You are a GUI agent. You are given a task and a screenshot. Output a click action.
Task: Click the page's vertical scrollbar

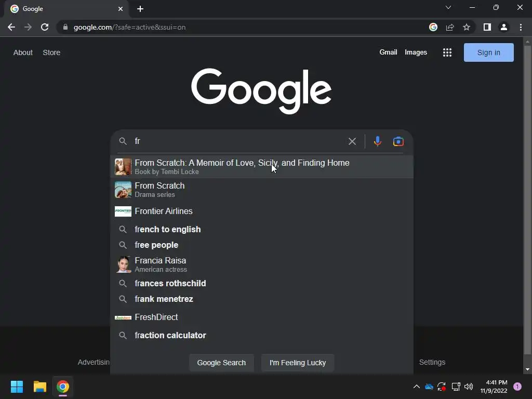527,200
